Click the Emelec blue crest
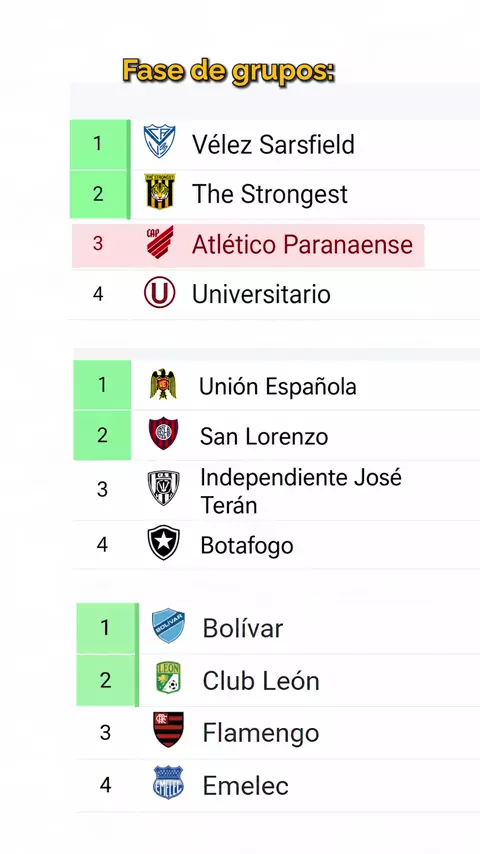This screenshot has width=480, height=854. [168, 783]
